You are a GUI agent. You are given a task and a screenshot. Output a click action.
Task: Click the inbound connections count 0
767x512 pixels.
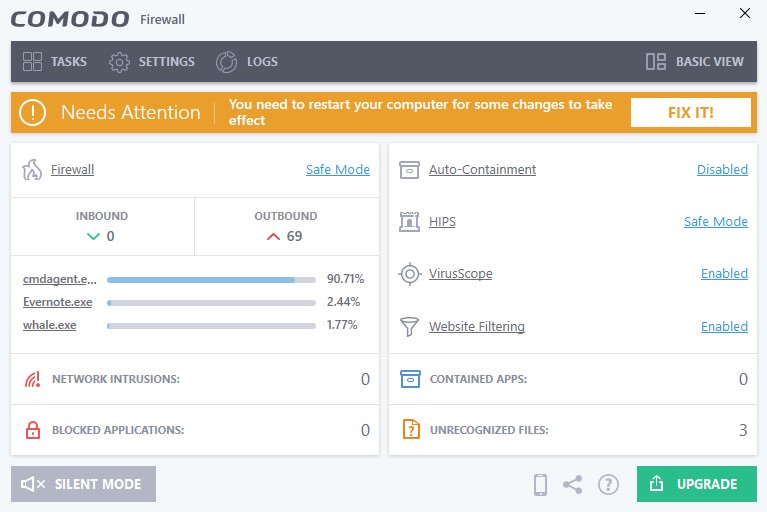(111, 237)
